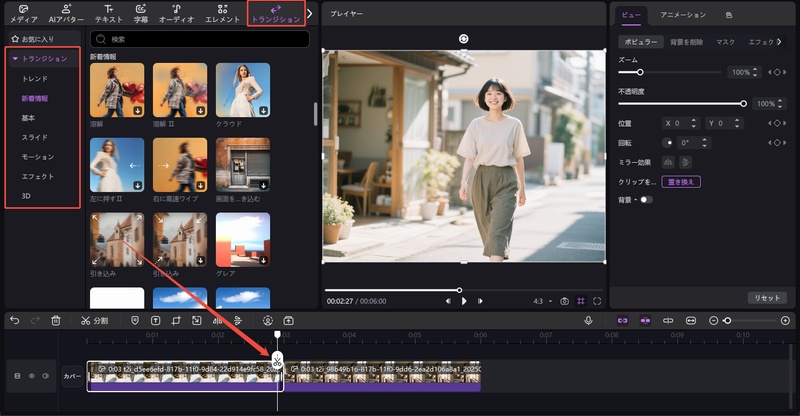Add a marker with shield-shaped icon

(x=135, y=321)
